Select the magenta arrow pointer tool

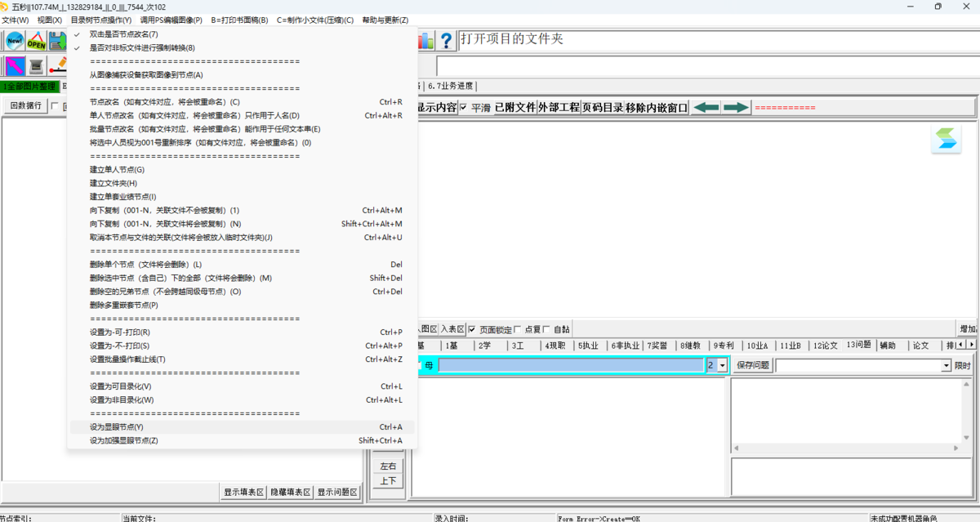coord(15,66)
